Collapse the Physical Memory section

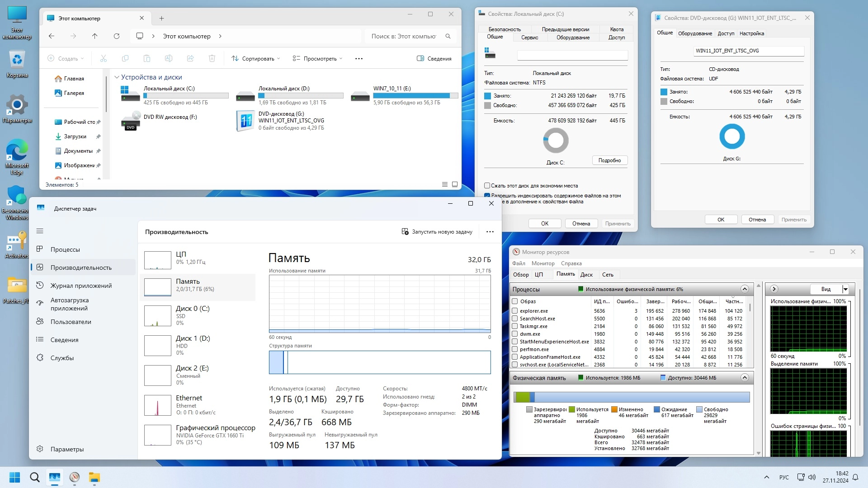coord(745,378)
